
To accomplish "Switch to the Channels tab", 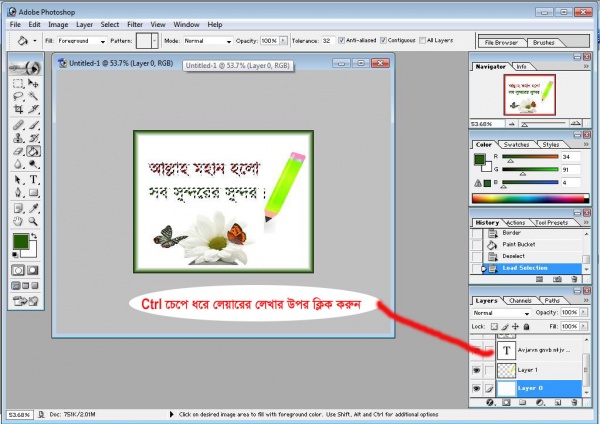I will point(520,300).
